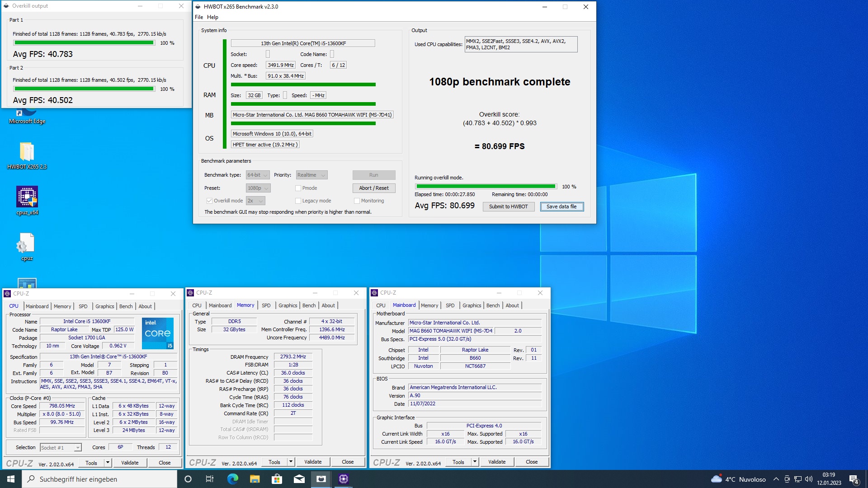Click Save data file button
Screen dimensions: 868x488
[561, 206]
